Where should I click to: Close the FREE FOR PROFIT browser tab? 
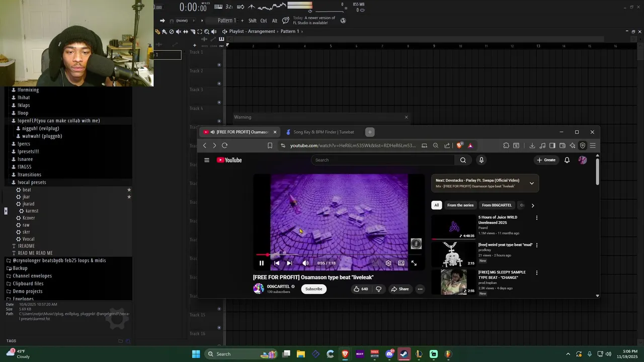tap(275, 132)
